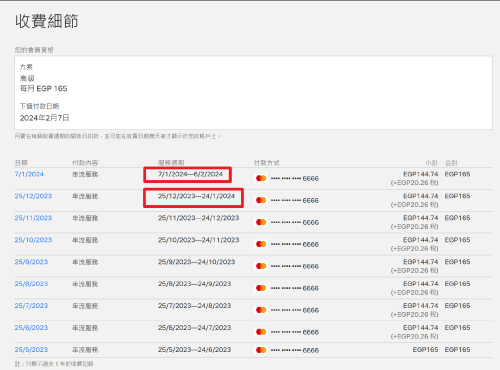Click subtotal EGP144.74 in 25/7/2023 row
This screenshot has height=370, width=500.
pyautogui.click(x=420, y=306)
